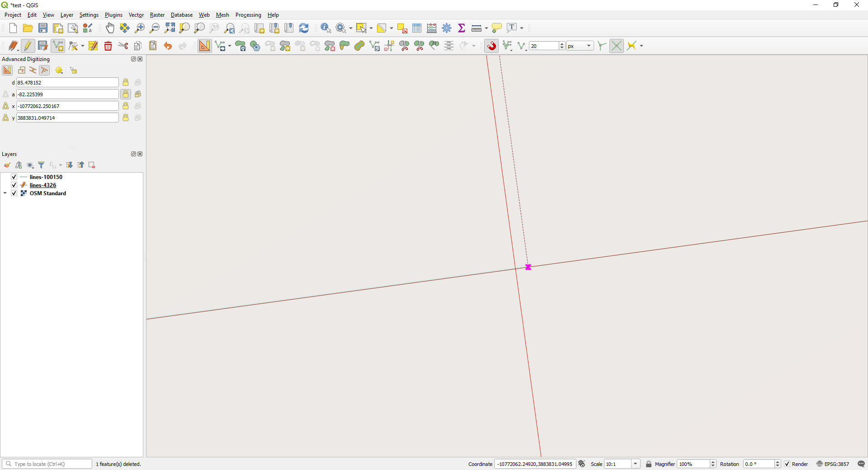Toggle the OSM Standard layer checkbox
868x470 pixels.
pyautogui.click(x=14, y=193)
